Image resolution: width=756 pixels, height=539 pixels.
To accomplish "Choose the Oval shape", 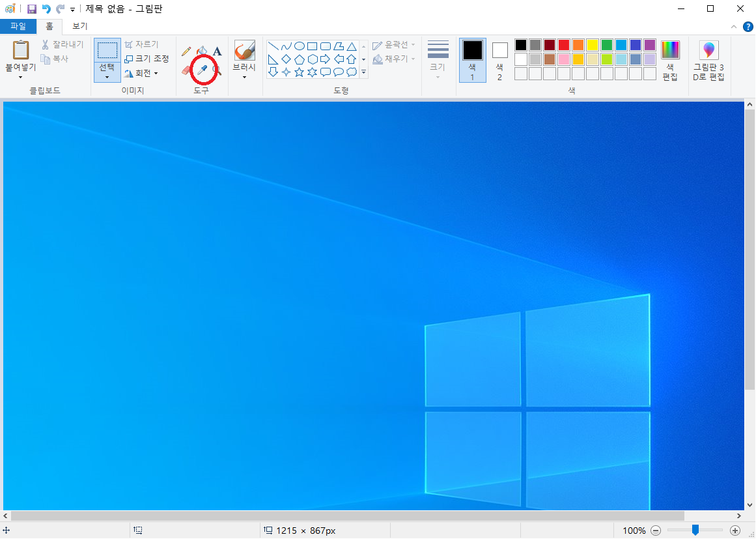I will click(300, 46).
